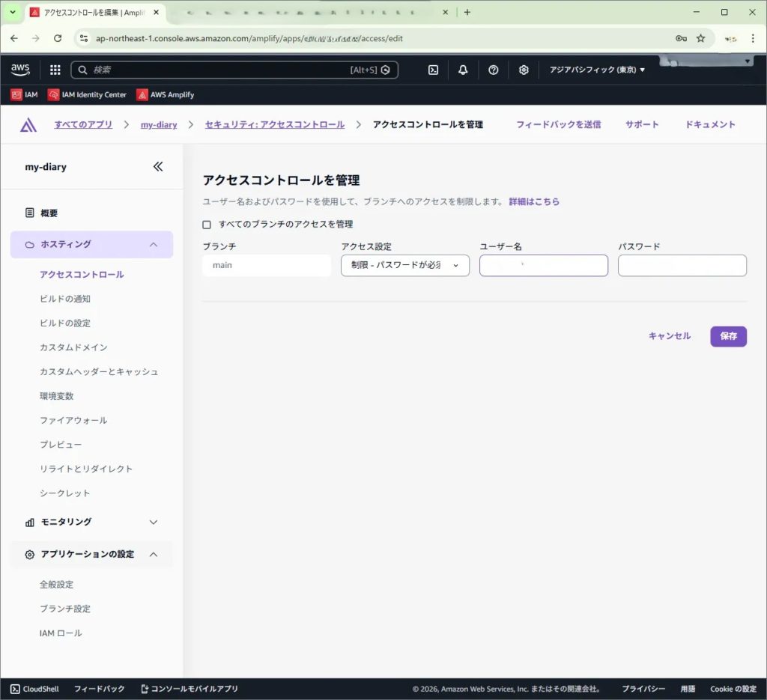Open the AWS services grid menu
Image resolution: width=767 pixels, height=700 pixels.
[55, 70]
